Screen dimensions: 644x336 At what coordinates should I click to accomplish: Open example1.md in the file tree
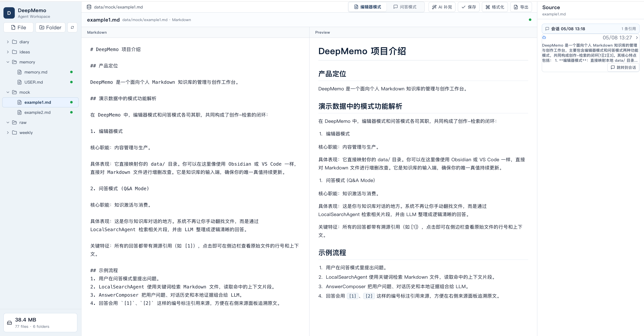40,102
